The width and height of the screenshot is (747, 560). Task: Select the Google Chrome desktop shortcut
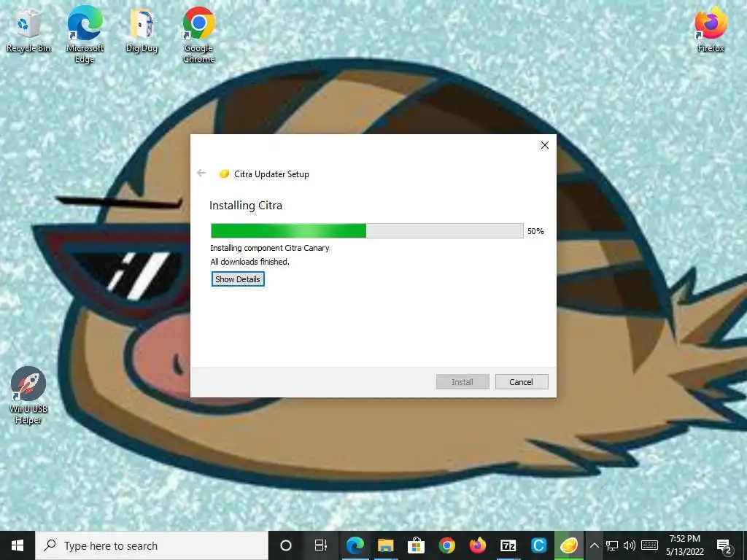(198, 34)
